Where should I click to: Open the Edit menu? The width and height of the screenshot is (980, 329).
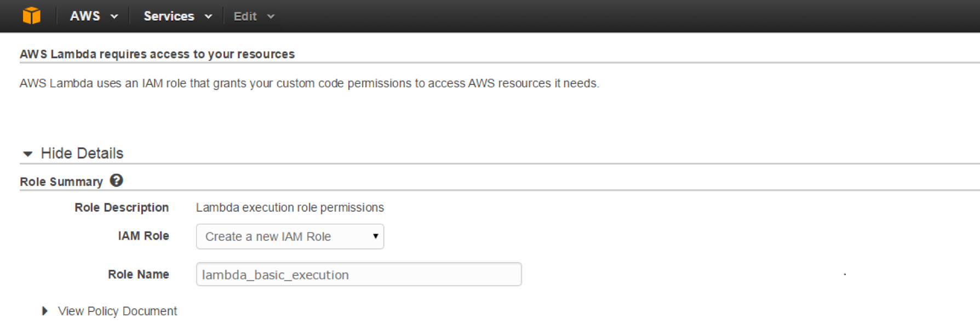[x=245, y=16]
